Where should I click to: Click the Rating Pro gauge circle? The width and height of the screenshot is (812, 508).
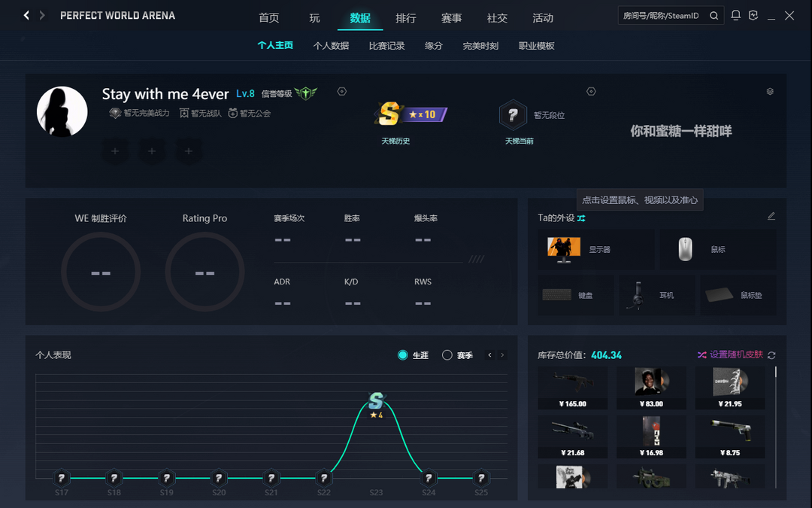pos(205,272)
